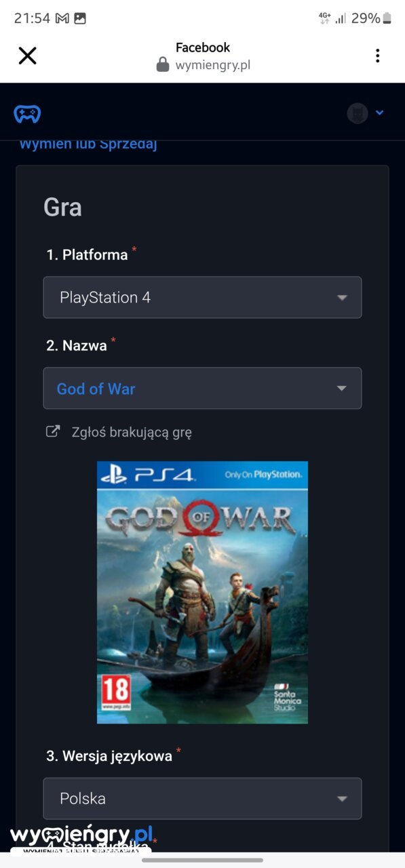Tap the Gmail notification icon in status bar
Viewport: 405px width, 868px height.
[62, 18]
